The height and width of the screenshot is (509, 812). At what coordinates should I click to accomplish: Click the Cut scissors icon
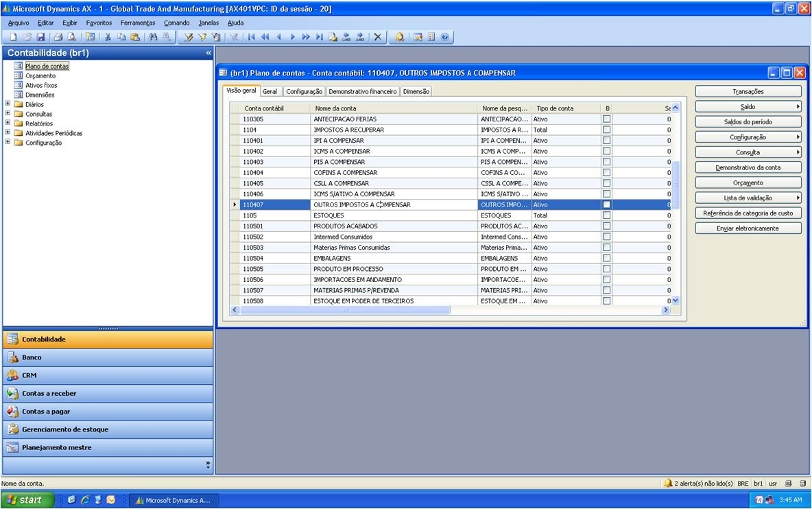(x=108, y=37)
